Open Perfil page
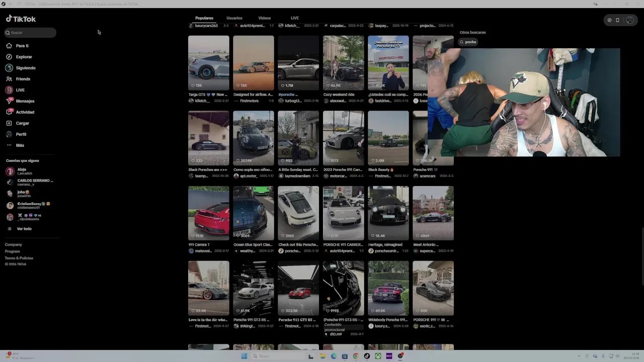This screenshot has height=362, width=644. click(16, 134)
